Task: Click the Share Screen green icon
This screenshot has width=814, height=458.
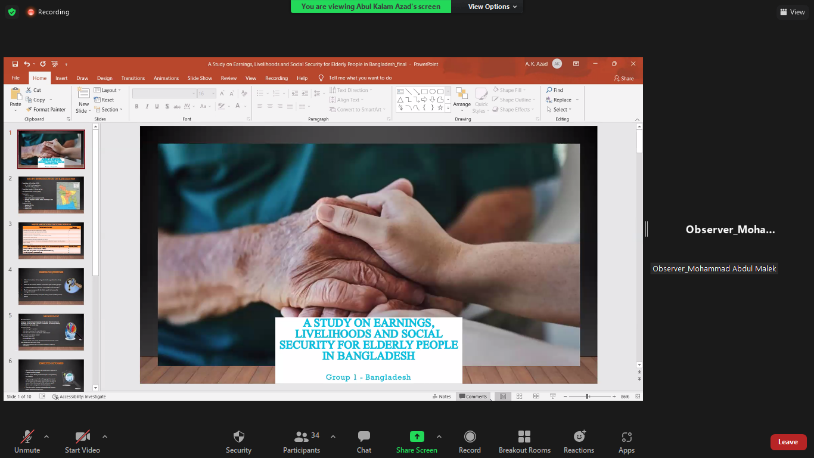Action: click(417, 436)
